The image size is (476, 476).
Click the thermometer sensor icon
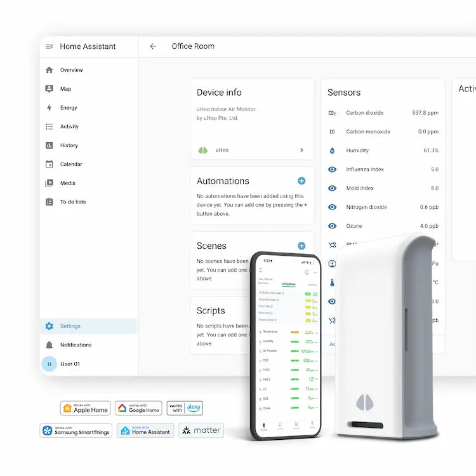click(x=332, y=282)
